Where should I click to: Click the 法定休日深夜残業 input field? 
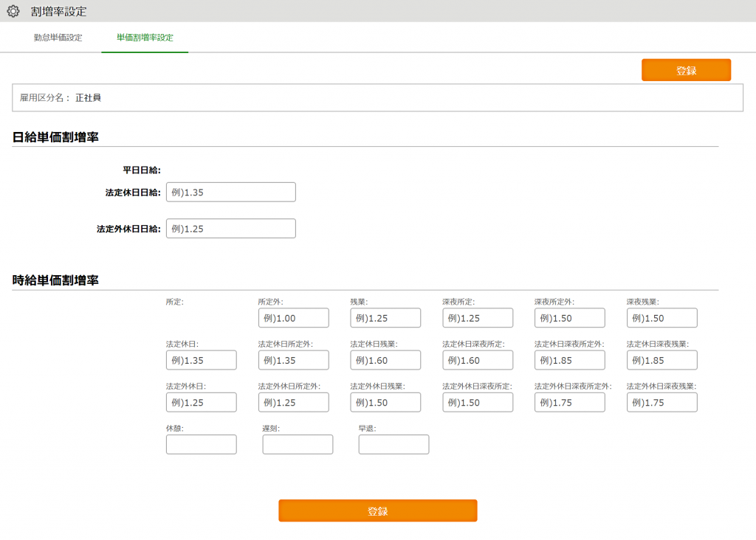662,360
